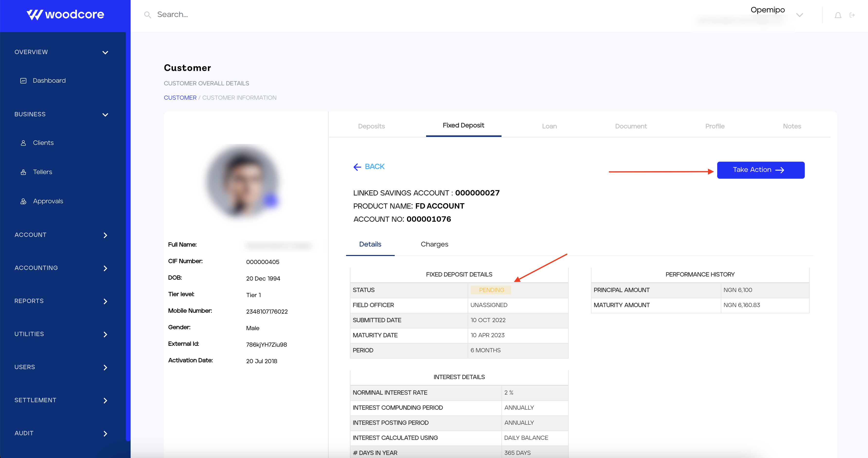868x458 pixels.
Task: Click the 2 % nominal interest rate
Action: [x=509, y=393]
